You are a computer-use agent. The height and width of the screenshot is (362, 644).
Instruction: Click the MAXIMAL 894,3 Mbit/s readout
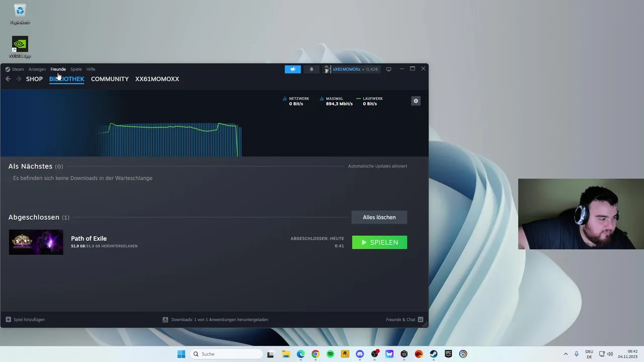pos(336,101)
